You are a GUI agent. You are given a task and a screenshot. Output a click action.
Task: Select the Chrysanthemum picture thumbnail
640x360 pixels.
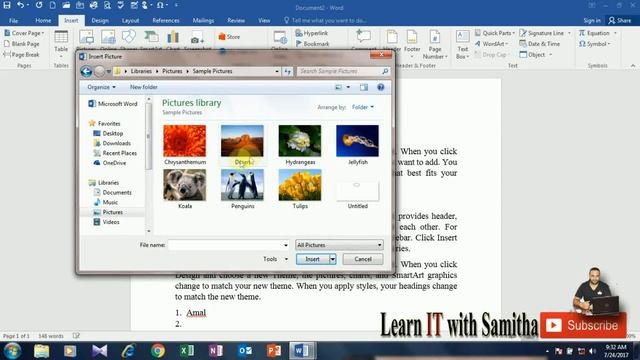[184, 141]
